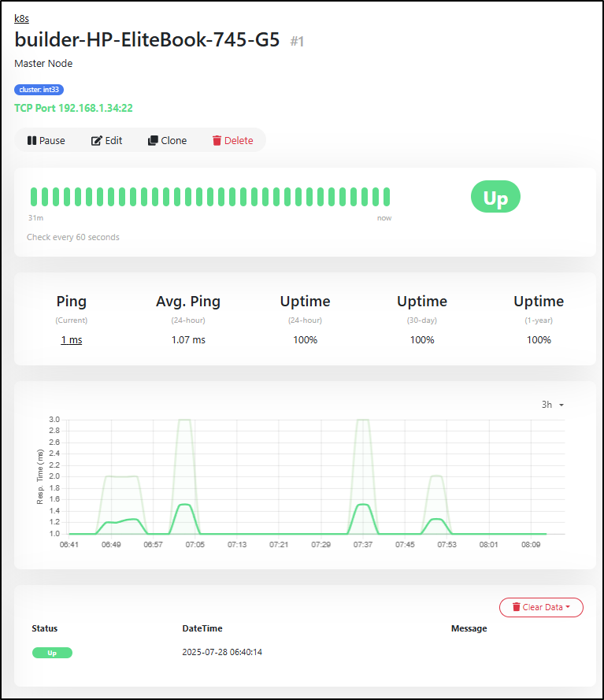This screenshot has width=604, height=700.
Task: Click the 07:05 chart axis label
Action: [195, 545]
